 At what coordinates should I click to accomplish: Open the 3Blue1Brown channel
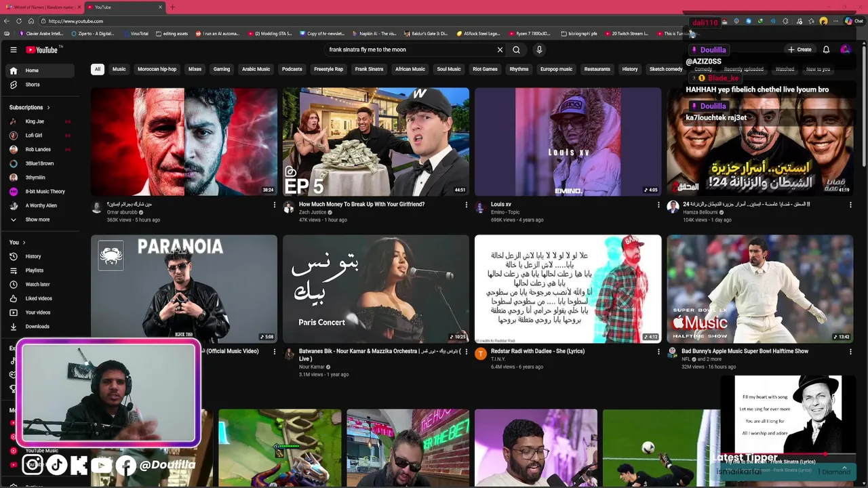click(x=41, y=163)
